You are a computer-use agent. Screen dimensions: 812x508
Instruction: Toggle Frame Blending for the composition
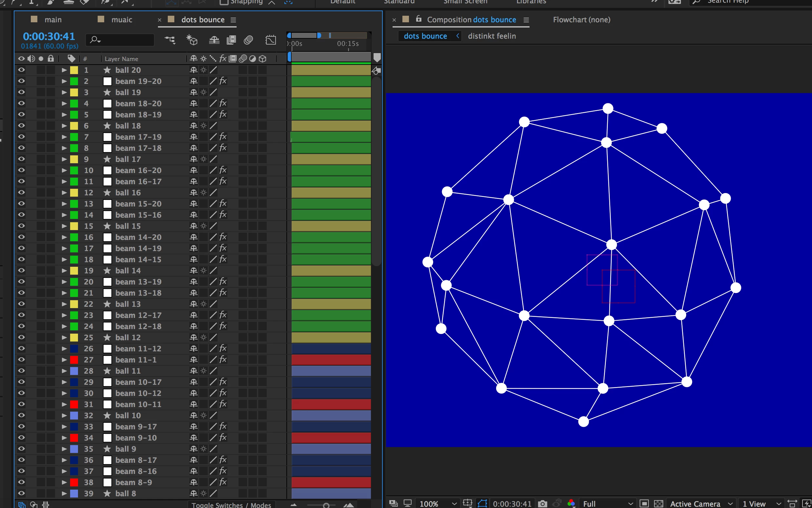[x=231, y=40]
